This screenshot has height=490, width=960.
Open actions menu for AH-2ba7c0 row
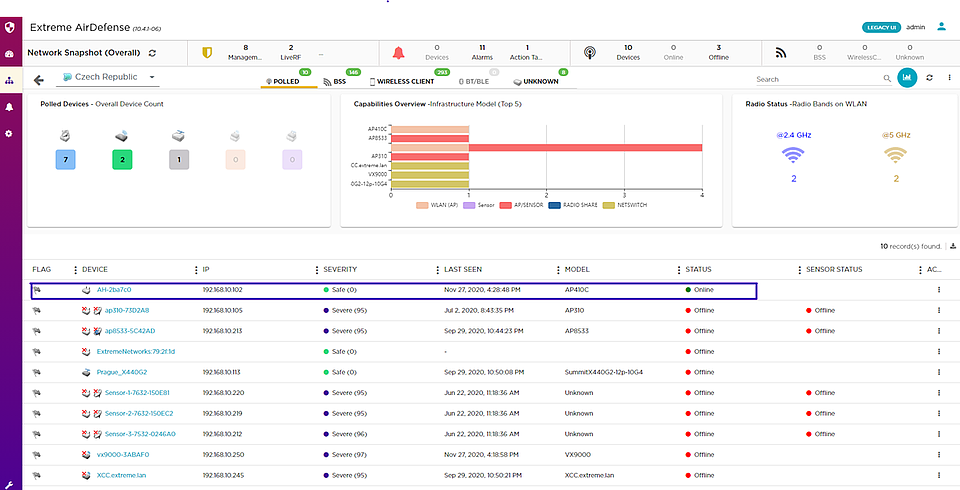(x=939, y=290)
